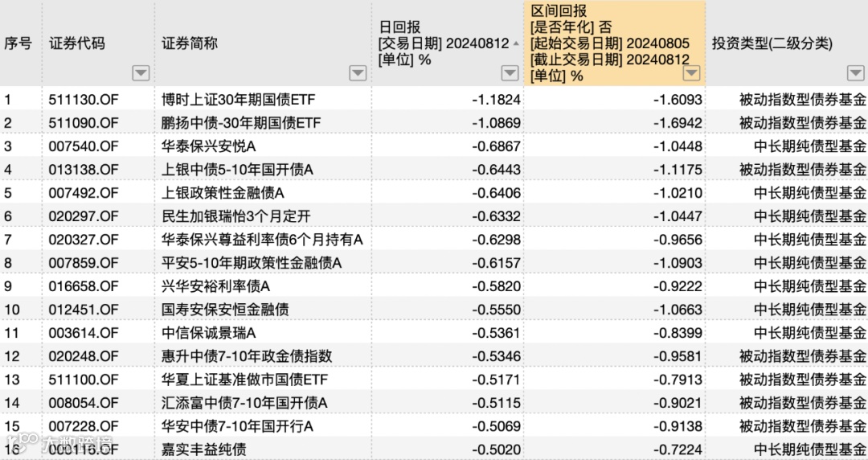Select fund name 兴华安裕利率债A
Viewport: 868px width, 460px height.
[216, 286]
